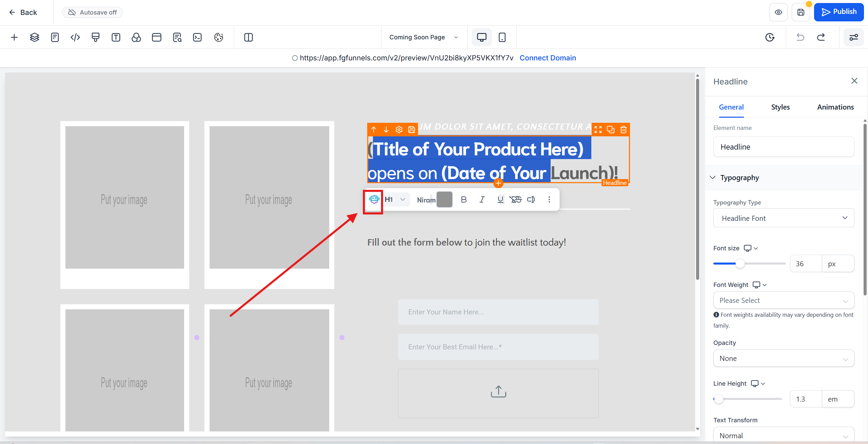Click the custom code icon
The width and height of the screenshot is (868, 444).
coord(75,37)
